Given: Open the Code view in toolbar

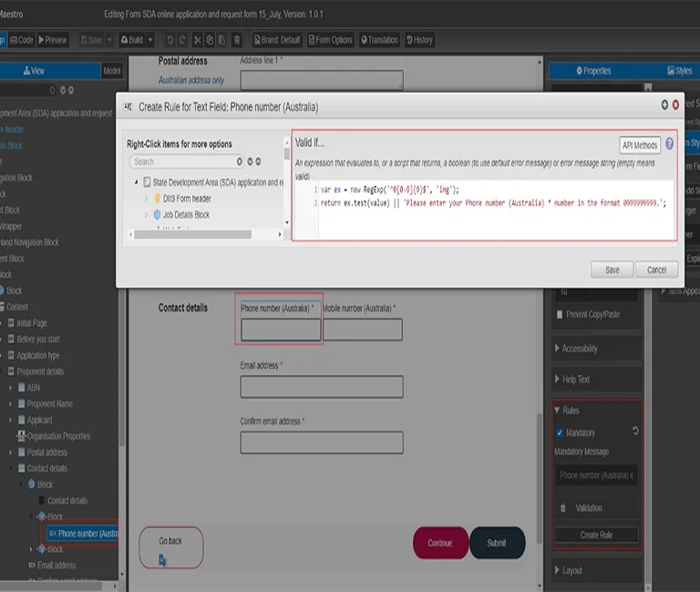Looking at the screenshot, I should tap(22, 40).
